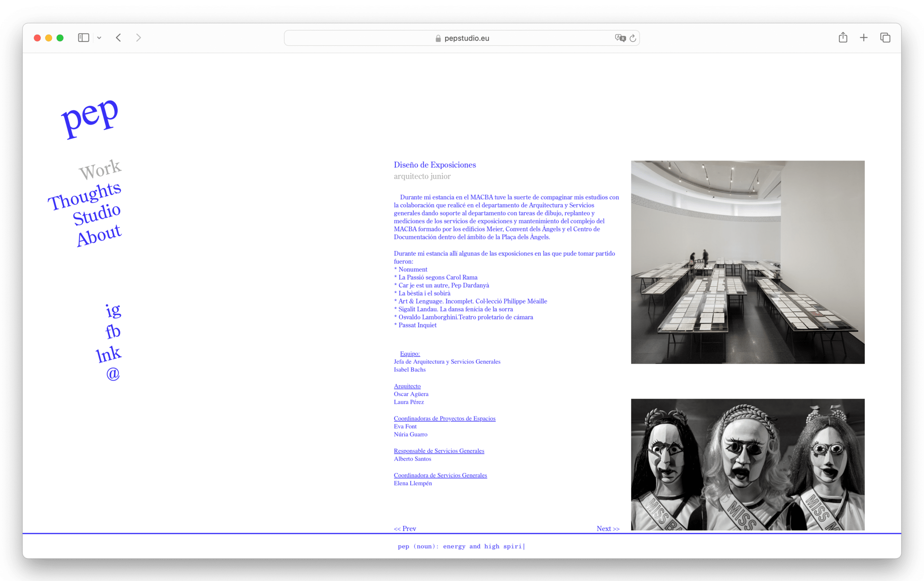The width and height of the screenshot is (924, 581).
Task: Click the pepstudio.eu address field
Action: (x=462, y=38)
